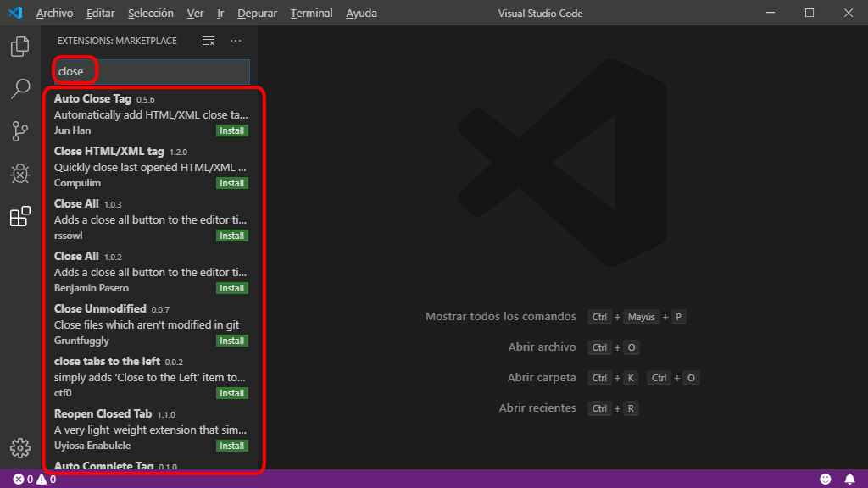
Task: Select the Auto Close Tag extension title
Action: (x=92, y=98)
